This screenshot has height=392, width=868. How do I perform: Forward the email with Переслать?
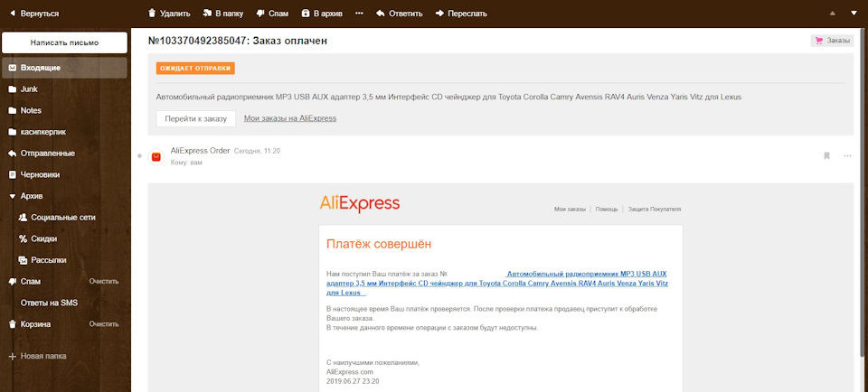461,14
